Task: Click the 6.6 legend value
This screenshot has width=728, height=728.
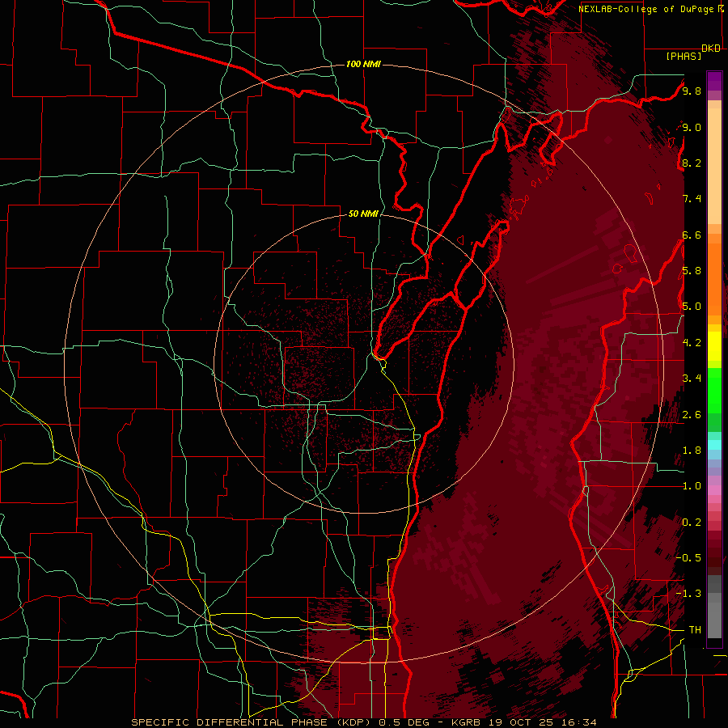Action: pos(692,235)
